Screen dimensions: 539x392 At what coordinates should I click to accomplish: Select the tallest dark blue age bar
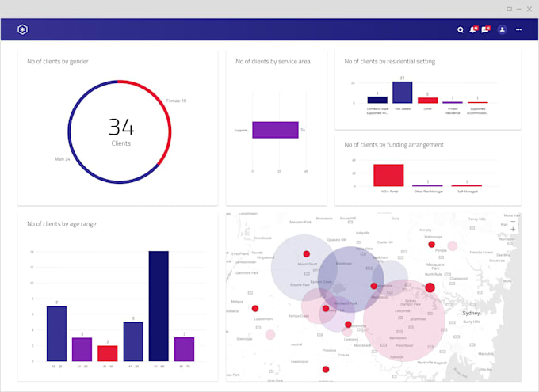click(159, 306)
